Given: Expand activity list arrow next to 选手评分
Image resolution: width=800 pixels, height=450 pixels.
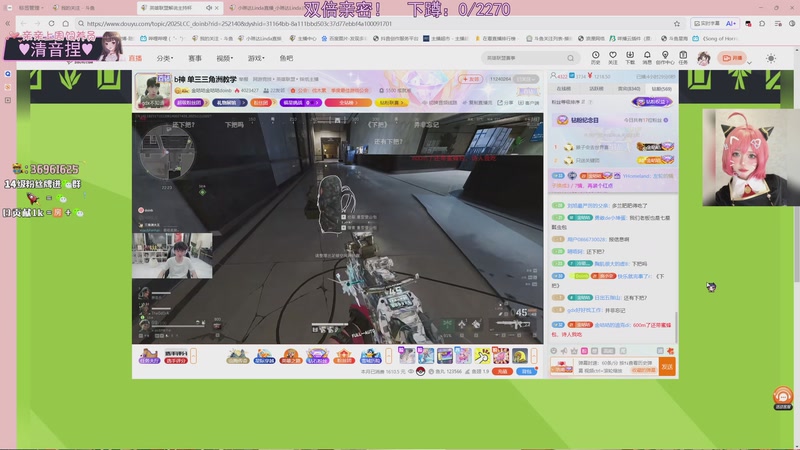Looking at the screenshot, I should [x=193, y=356].
